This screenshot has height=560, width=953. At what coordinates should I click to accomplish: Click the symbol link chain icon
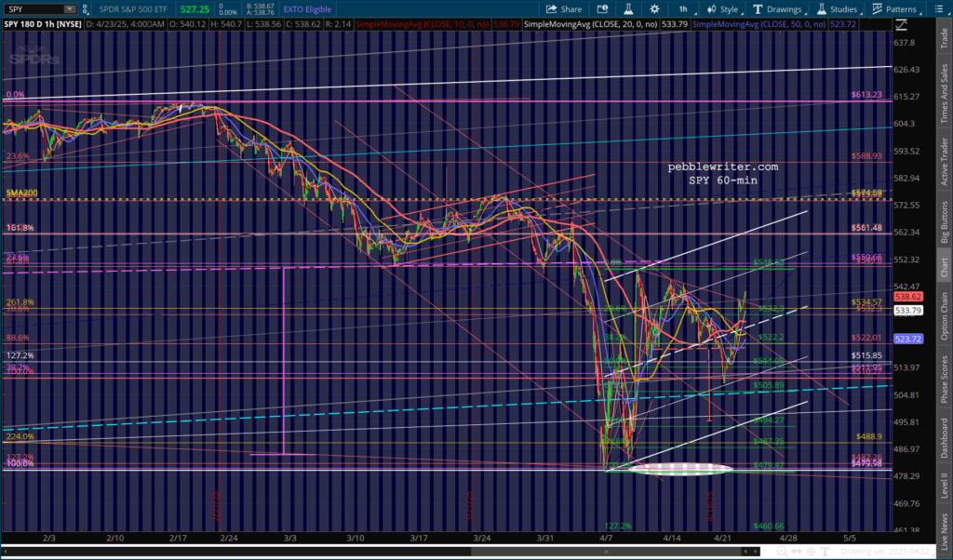coord(85,9)
